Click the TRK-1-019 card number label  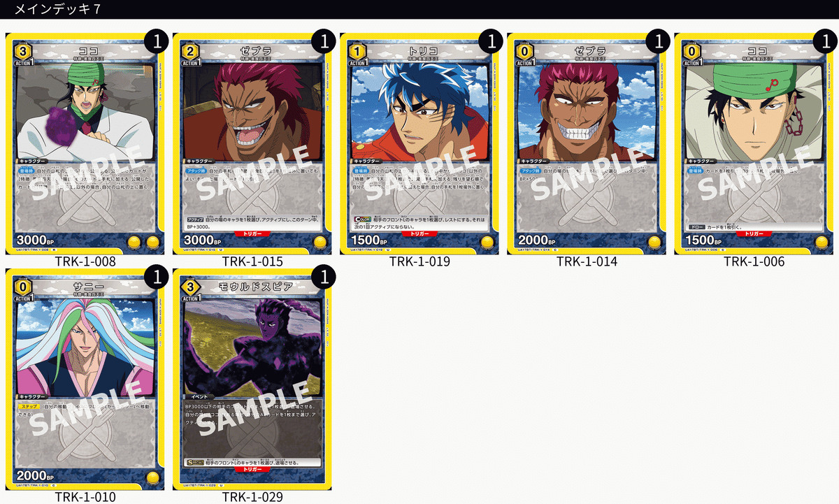pos(419,262)
